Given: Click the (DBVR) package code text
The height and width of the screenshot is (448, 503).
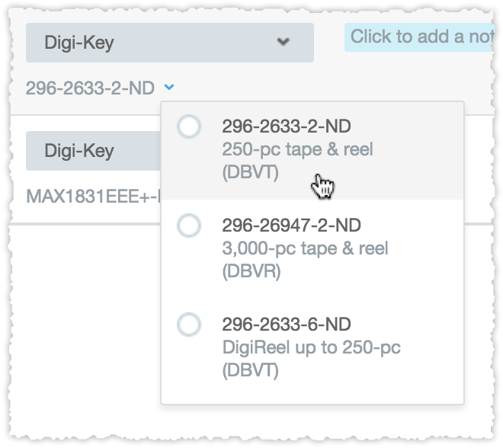Looking at the screenshot, I should 251,271.
